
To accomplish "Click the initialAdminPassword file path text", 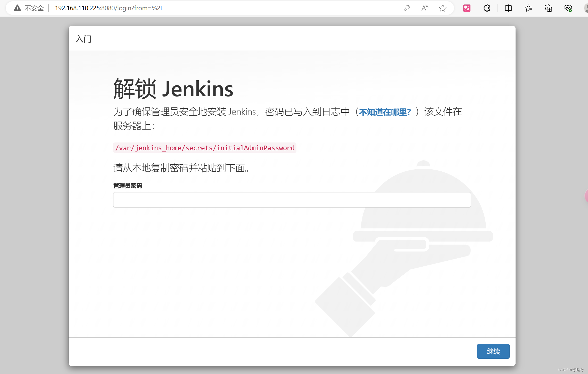I will click(205, 148).
